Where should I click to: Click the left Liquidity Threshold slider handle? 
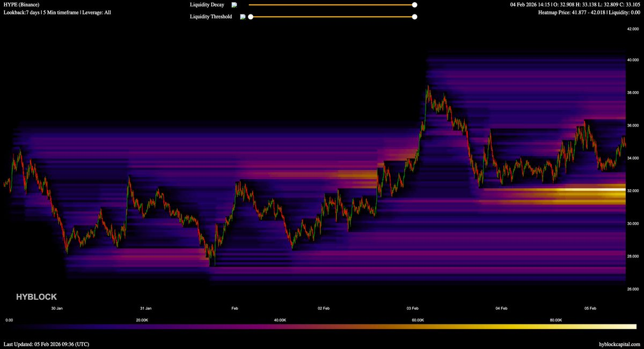pyautogui.click(x=250, y=17)
